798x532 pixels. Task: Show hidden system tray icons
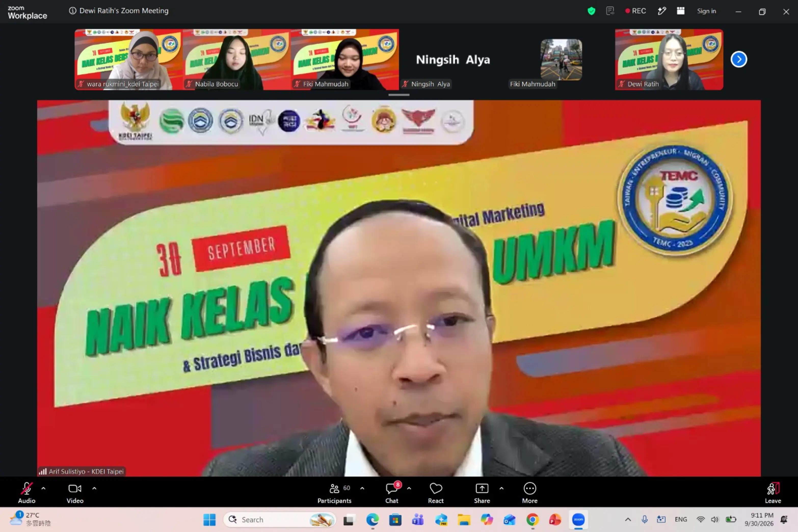(628, 520)
